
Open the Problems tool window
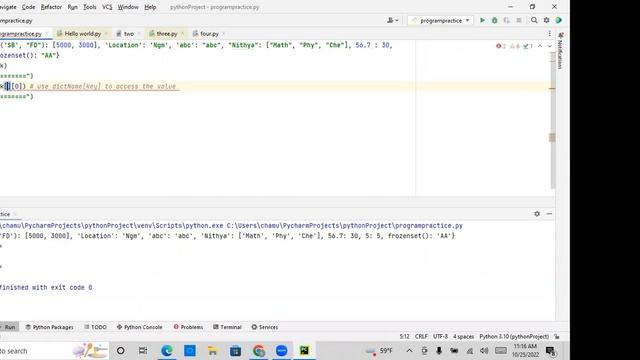[x=188, y=327]
